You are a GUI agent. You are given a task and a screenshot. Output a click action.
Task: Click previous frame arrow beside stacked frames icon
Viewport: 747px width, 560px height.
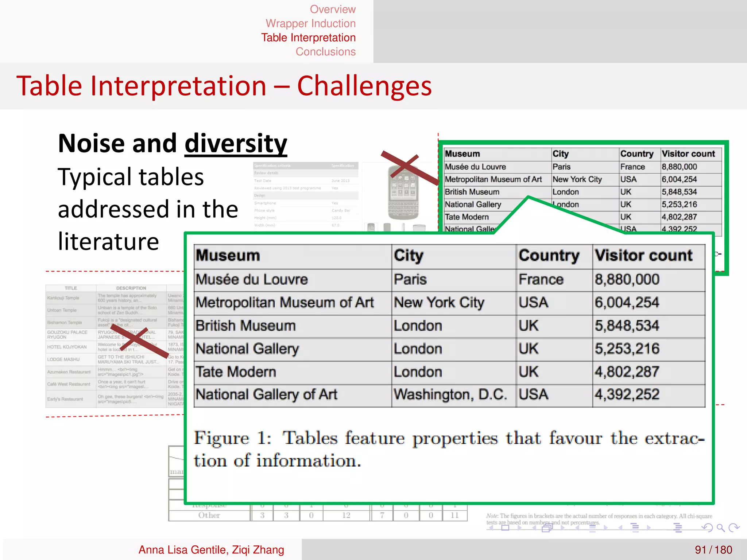point(534,528)
